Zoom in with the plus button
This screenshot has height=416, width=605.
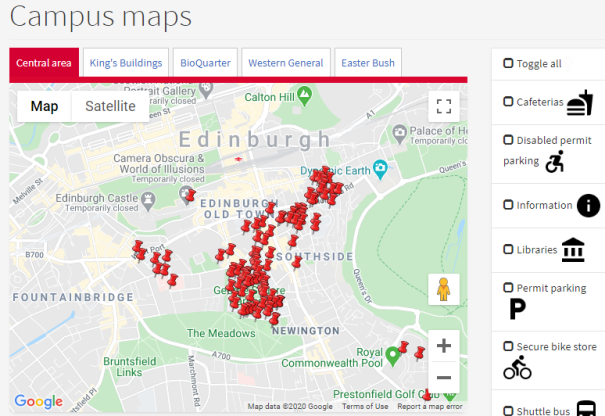[444, 345]
